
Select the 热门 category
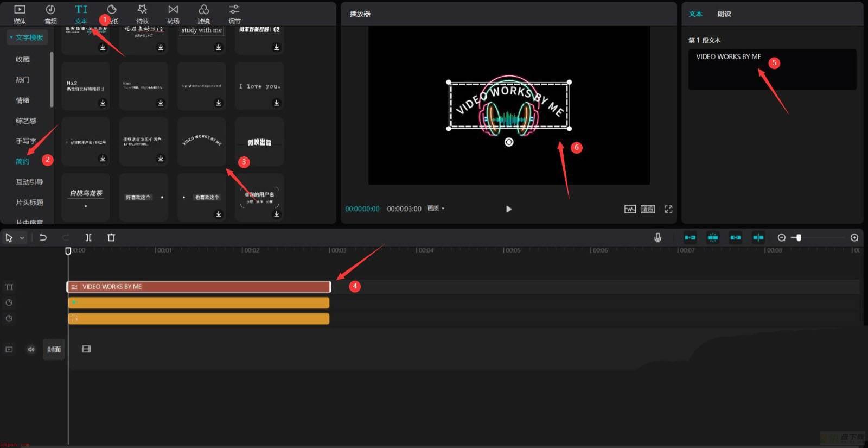(x=23, y=80)
